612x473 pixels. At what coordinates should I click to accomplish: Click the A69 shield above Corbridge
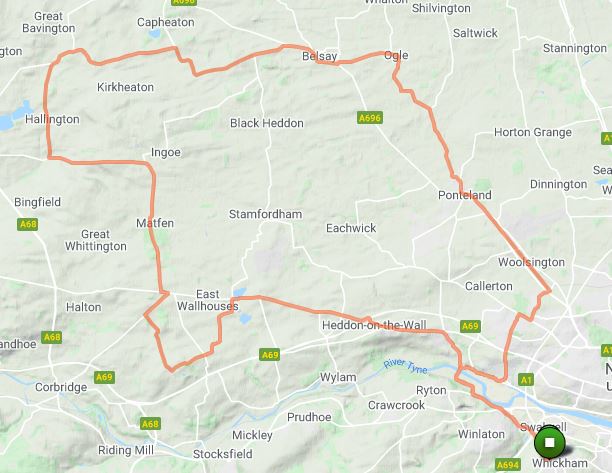pyautogui.click(x=104, y=377)
